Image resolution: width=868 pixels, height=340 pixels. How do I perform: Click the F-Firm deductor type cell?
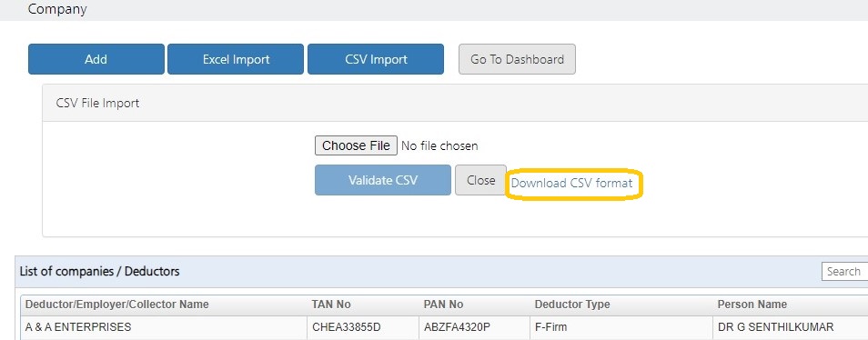(550, 327)
